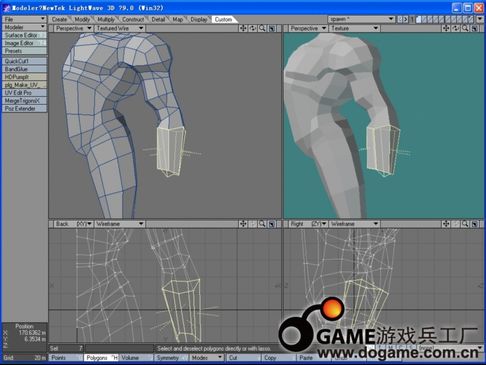Click the Cut button
Screen dimensions: 486x365
coord(244,358)
